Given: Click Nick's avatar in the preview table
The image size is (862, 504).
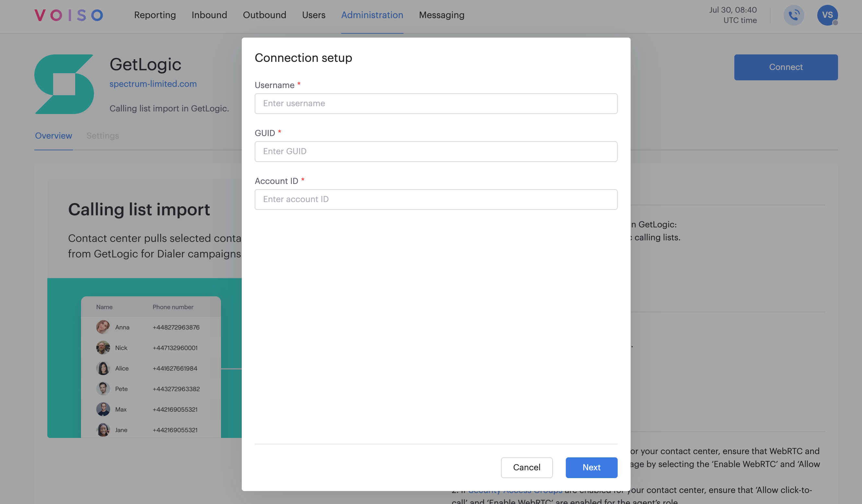Looking at the screenshot, I should point(103,348).
